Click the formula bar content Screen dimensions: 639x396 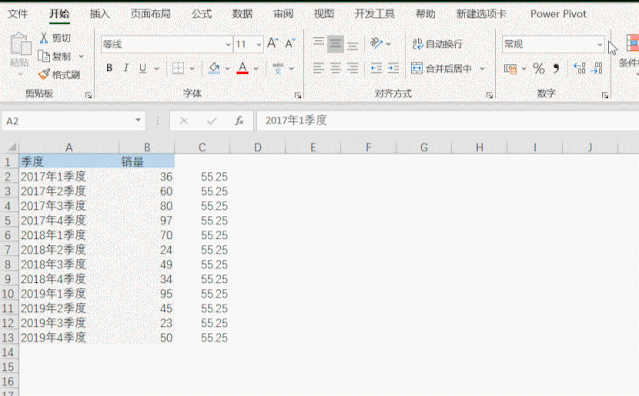(296, 120)
